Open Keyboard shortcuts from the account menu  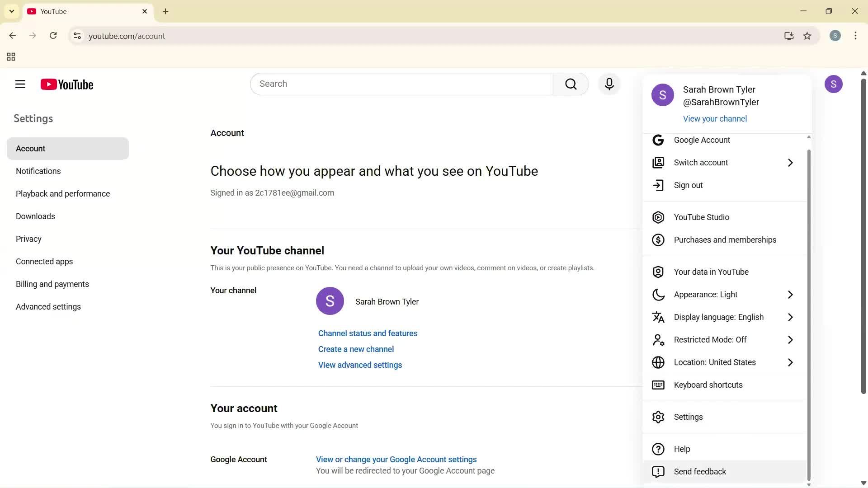[x=708, y=385]
